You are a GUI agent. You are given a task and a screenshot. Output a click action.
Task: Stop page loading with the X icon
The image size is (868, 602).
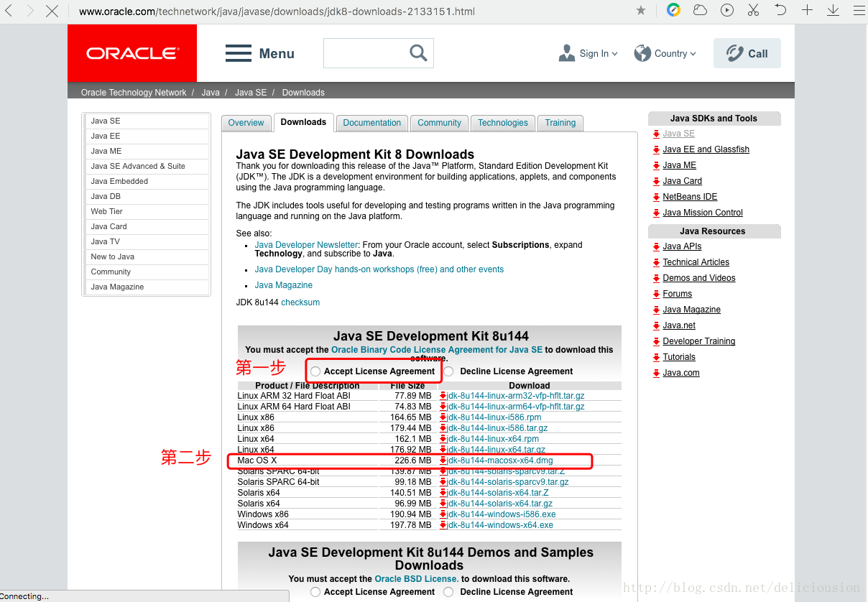tap(52, 11)
